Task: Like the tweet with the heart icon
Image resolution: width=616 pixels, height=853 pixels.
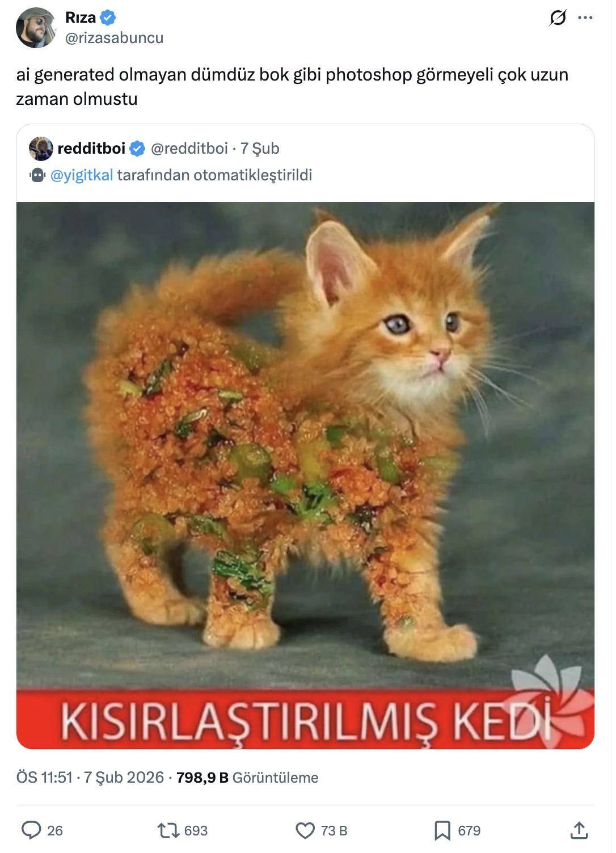Action: pos(305,831)
